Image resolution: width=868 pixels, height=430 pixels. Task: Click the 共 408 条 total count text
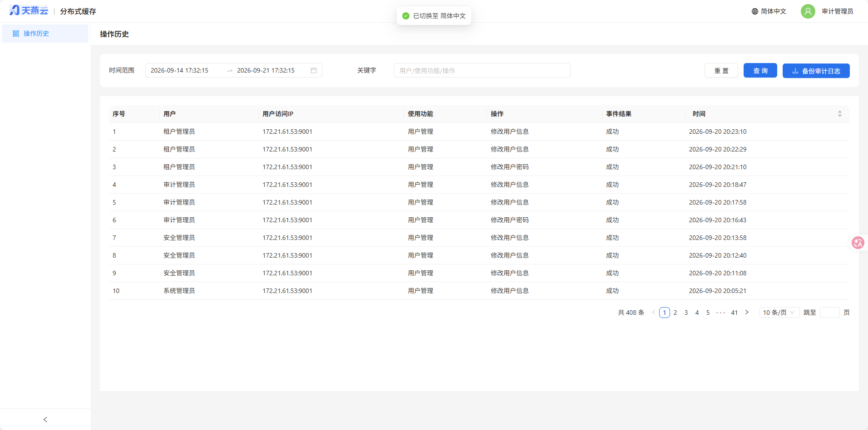pos(631,313)
